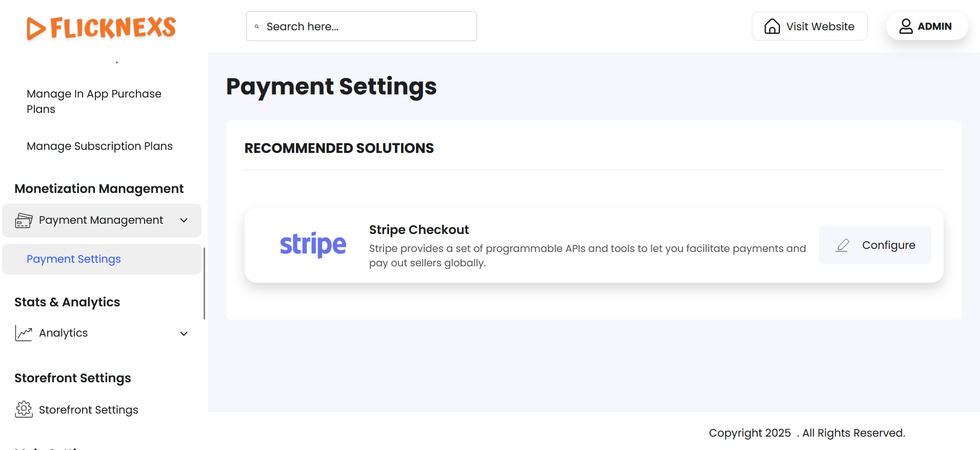Select Payment Settings in the sidebar
Screen dimensions: 980x450
74,259
